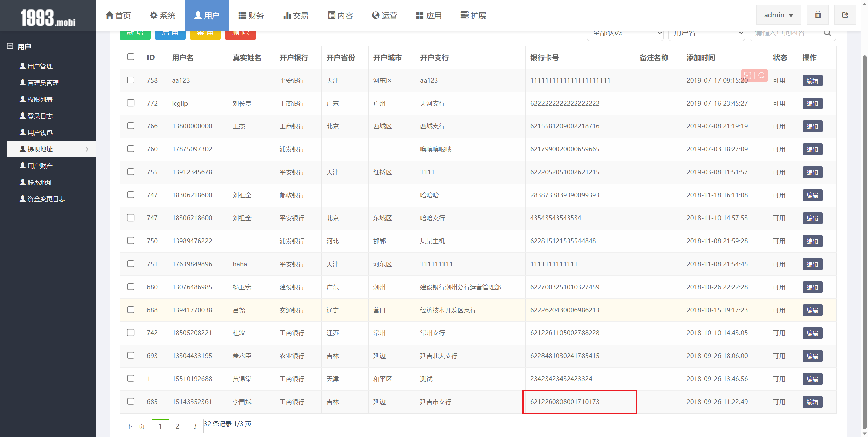Image resolution: width=868 pixels, height=437 pixels.
Task: Click the trash bin icon in the top bar
Action: coord(818,15)
